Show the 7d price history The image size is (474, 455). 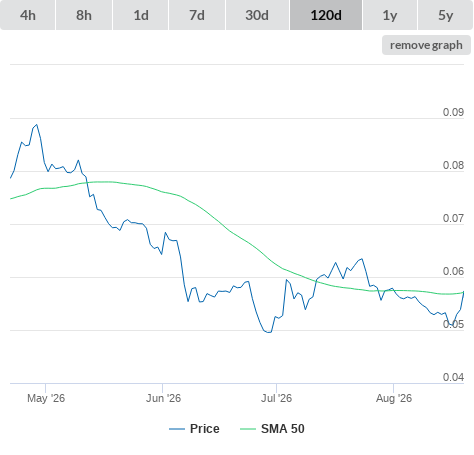pos(197,15)
